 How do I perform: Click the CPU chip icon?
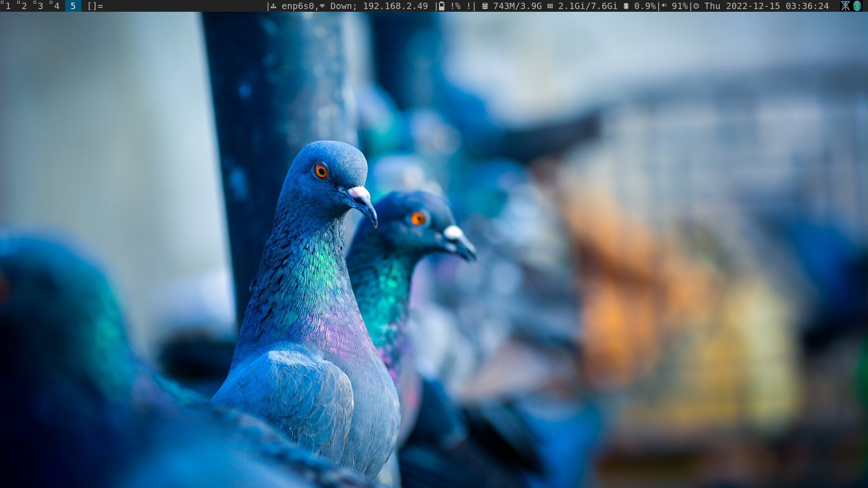point(626,6)
